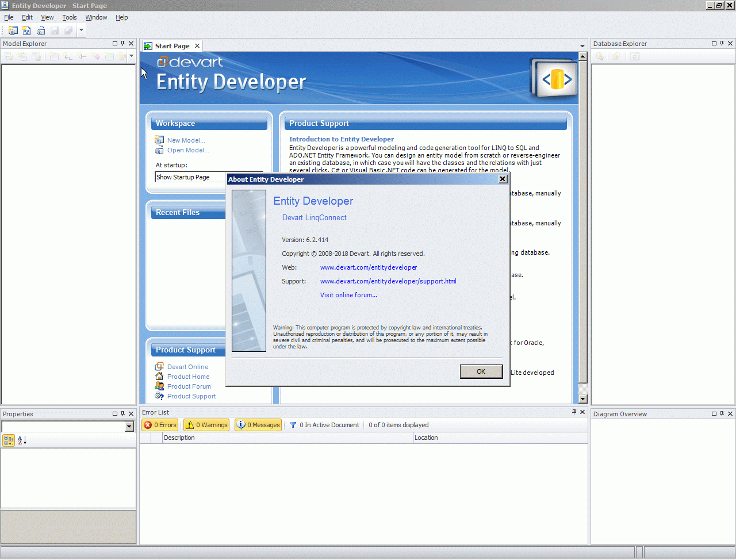Click the new diagram toolbar icon
Image resolution: width=736 pixels, height=560 pixels.
tap(27, 30)
